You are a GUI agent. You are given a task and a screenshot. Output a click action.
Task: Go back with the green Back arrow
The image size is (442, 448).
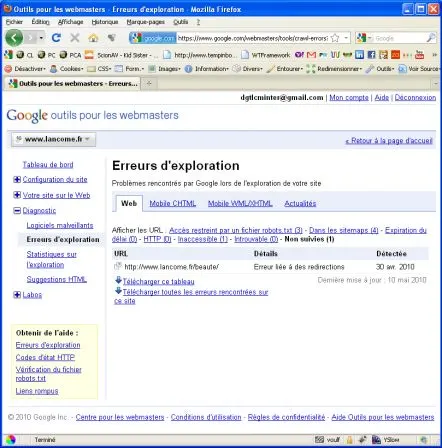(x=14, y=38)
